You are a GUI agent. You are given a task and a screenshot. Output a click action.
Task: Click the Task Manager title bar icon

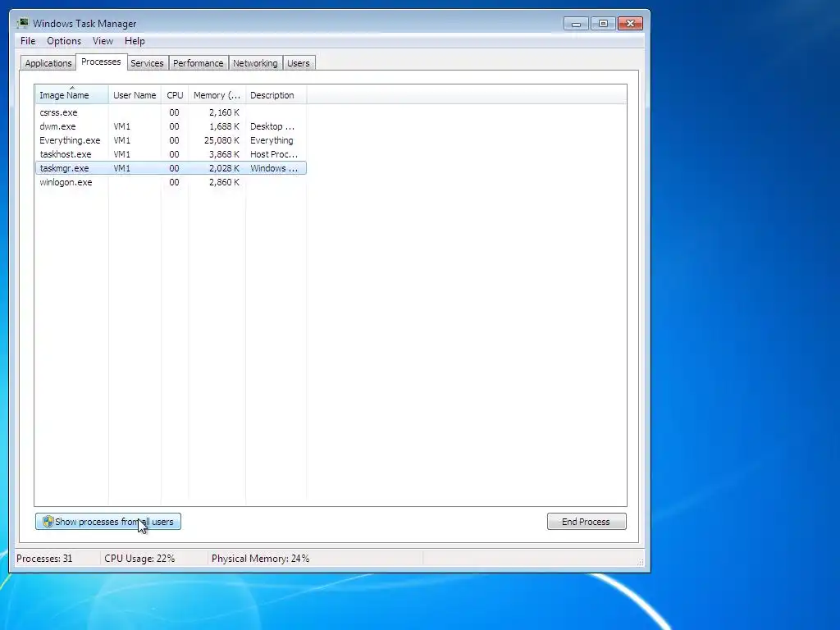point(22,23)
